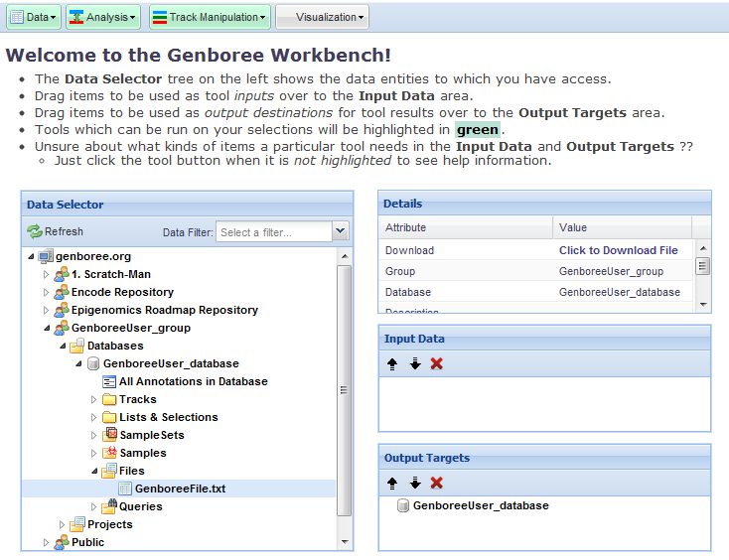This screenshot has width=729, height=560.
Task: Click All Annotations in Database item
Action: [x=193, y=381]
